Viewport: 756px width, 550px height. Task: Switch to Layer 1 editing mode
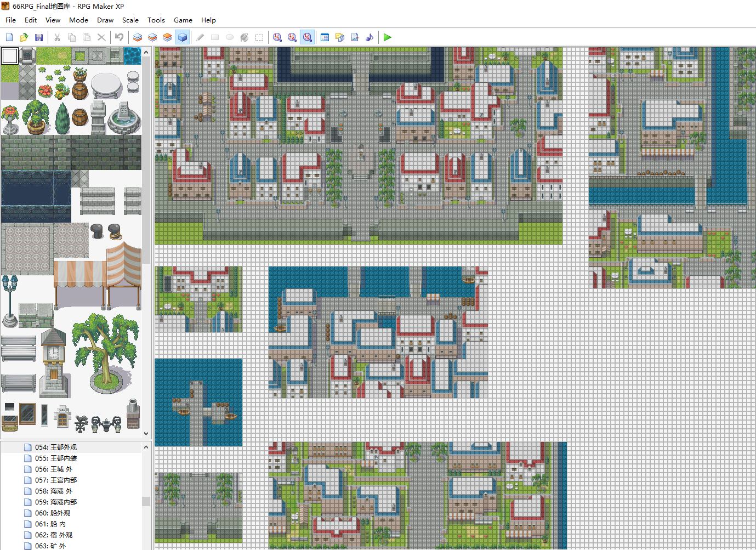138,37
